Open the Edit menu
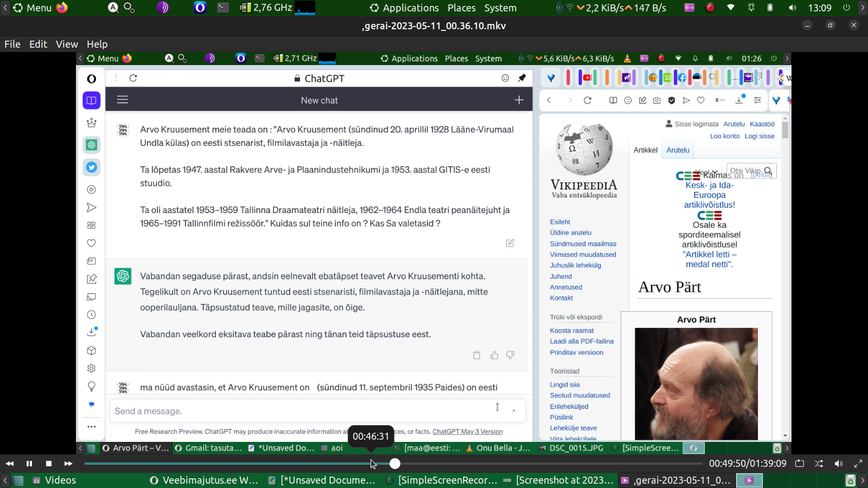 38,44
